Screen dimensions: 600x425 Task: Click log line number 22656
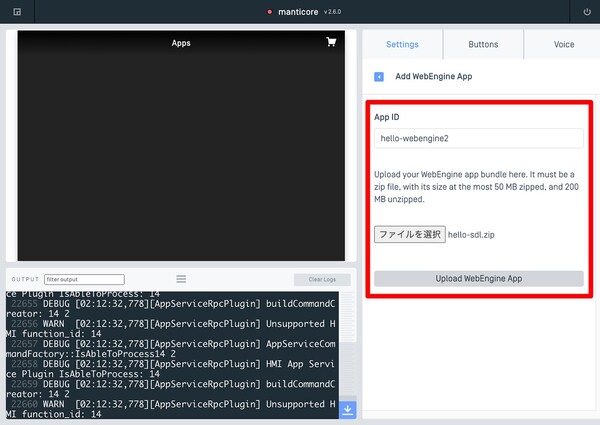[24, 324]
